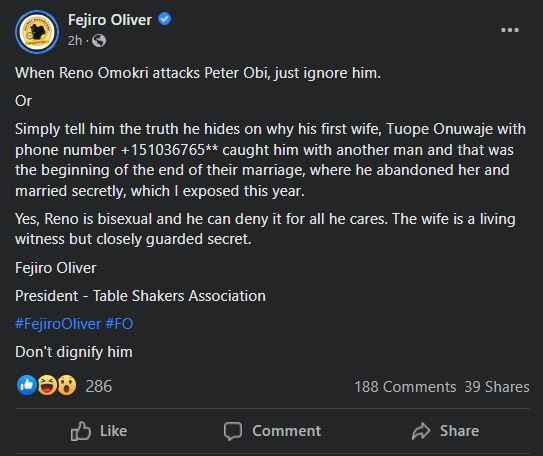Click the Share arrow icon

tap(421, 431)
